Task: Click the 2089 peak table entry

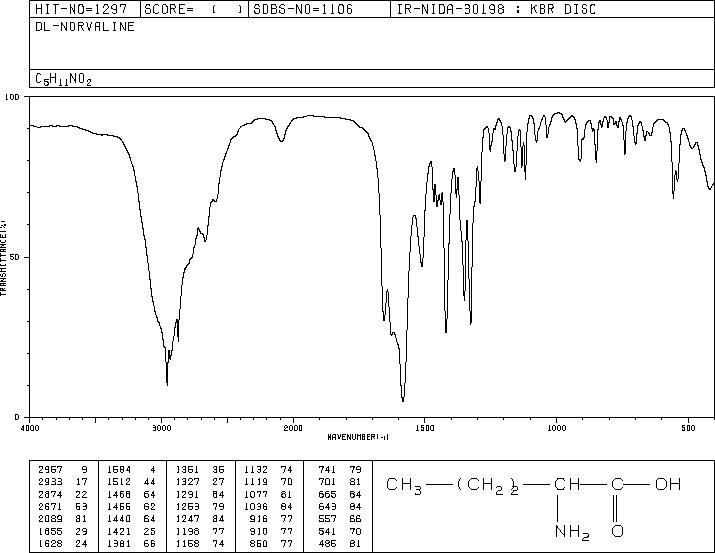Action: coord(51,519)
